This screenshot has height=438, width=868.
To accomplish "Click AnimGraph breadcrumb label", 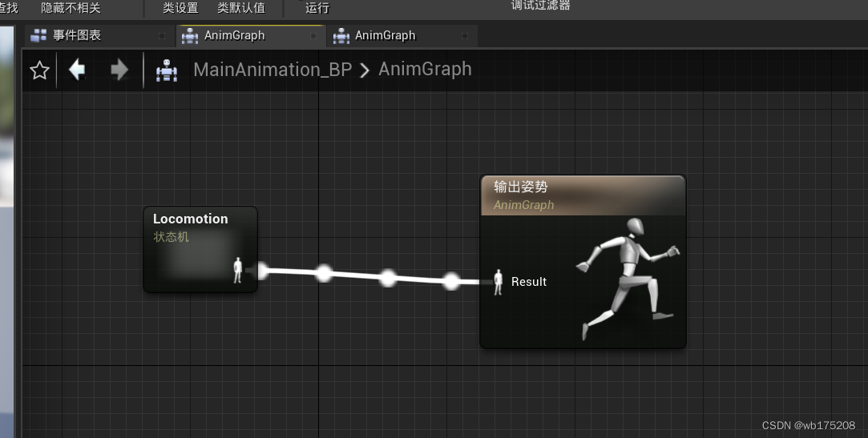I will coord(425,69).
